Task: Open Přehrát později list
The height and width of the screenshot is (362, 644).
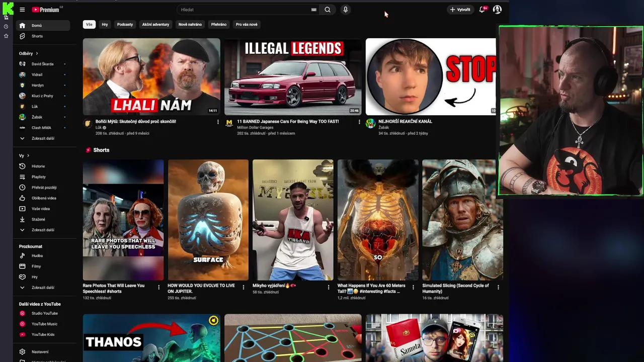Action: point(42,188)
